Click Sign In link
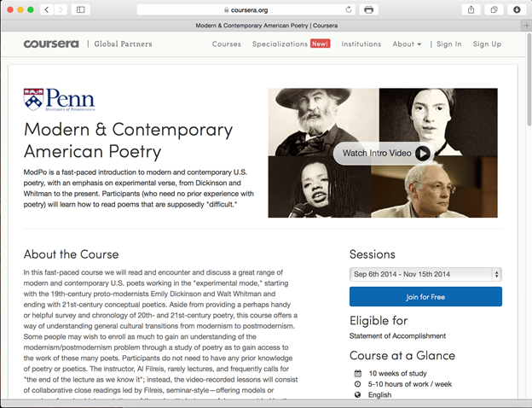This screenshot has height=408, width=532. (x=448, y=44)
